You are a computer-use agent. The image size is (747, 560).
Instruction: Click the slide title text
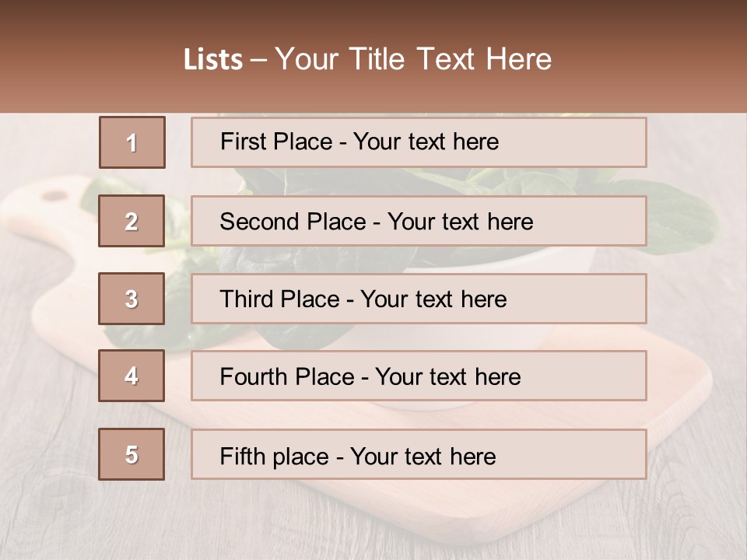(x=368, y=59)
